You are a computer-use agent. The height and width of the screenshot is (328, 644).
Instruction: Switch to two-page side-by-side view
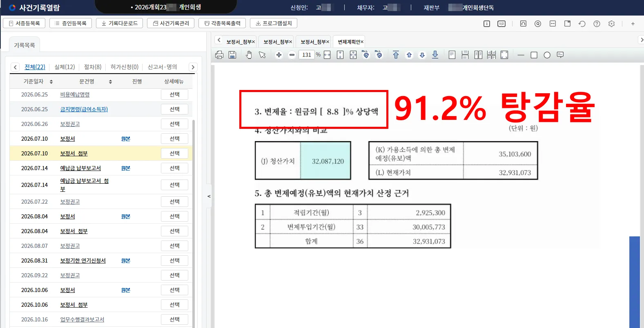point(478,55)
